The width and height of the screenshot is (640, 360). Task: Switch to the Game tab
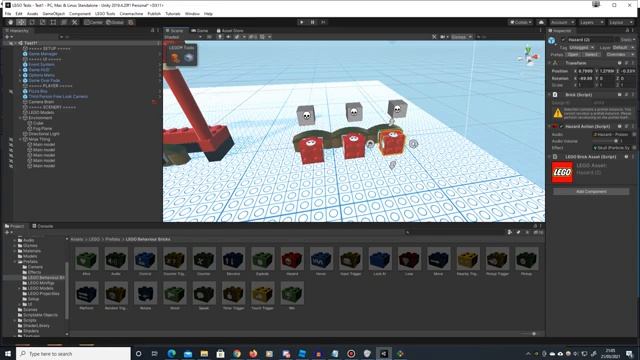(200, 31)
